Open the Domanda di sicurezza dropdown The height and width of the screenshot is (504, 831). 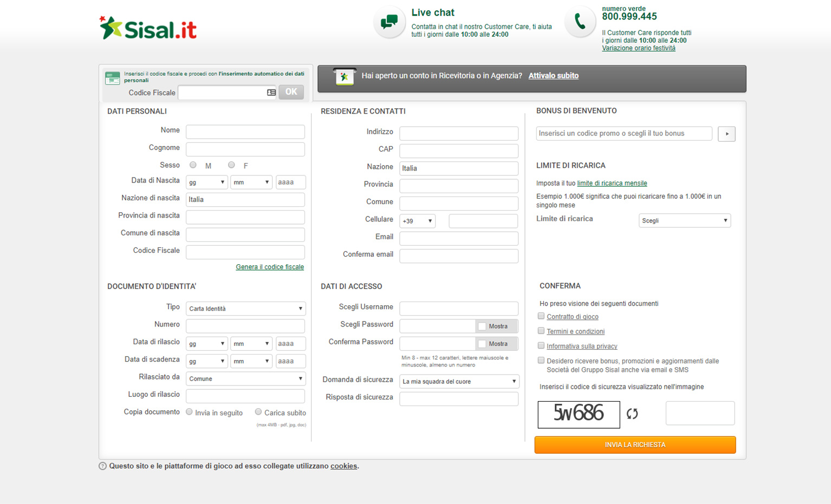pos(458,381)
